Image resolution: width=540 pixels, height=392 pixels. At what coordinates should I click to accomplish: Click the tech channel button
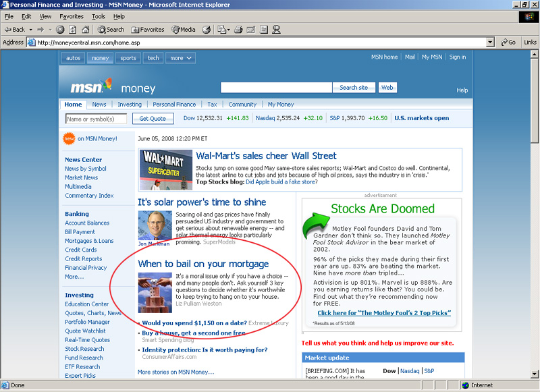pyautogui.click(x=153, y=58)
